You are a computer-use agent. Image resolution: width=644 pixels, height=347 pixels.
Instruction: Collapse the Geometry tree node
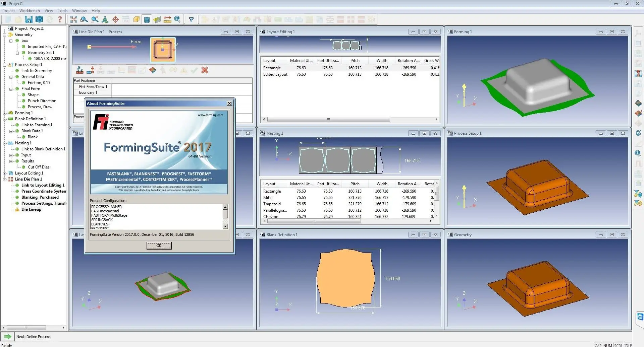[5, 34]
